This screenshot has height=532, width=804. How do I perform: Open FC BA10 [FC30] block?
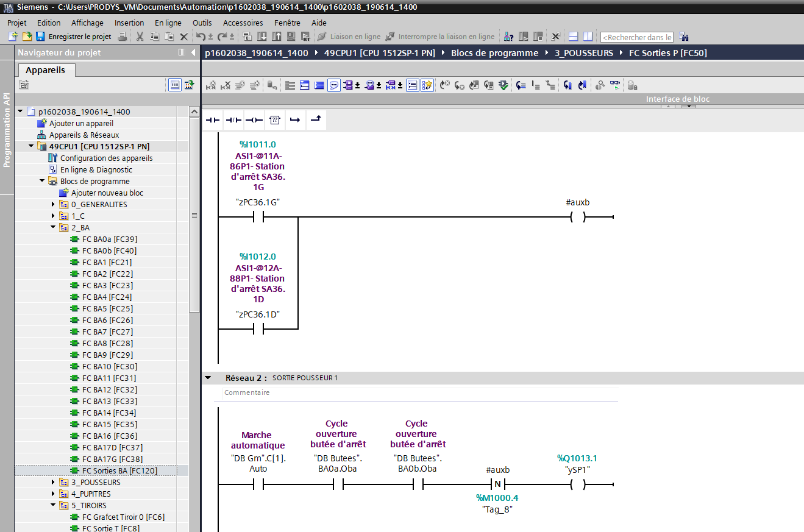click(109, 366)
